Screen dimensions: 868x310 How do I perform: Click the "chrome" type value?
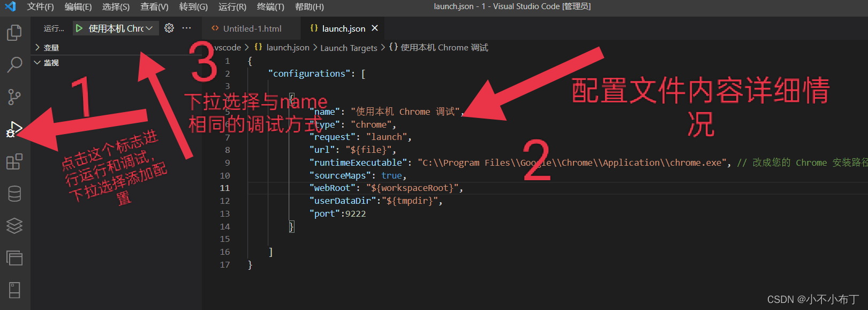point(373,124)
